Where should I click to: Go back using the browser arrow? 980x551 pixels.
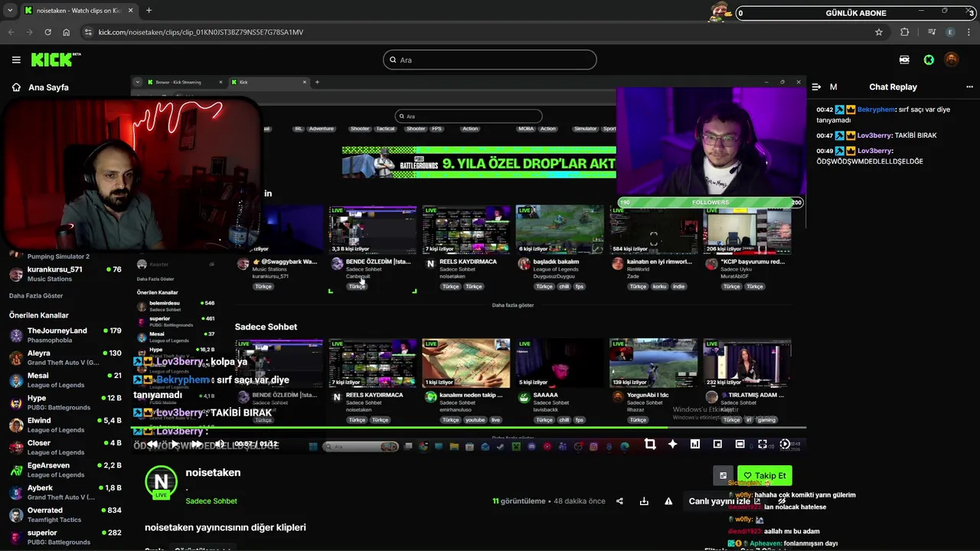(x=11, y=32)
